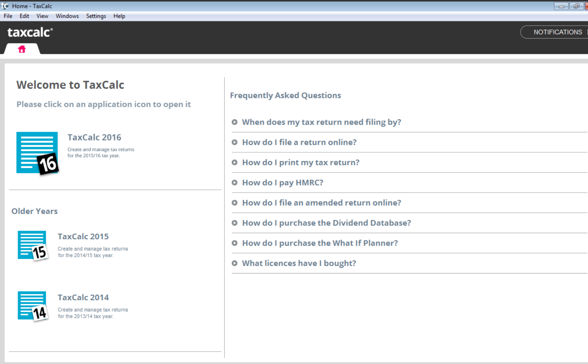This screenshot has width=588, height=364.
Task: Click the 'TaxCalc 2014' title text
Action: (83, 298)
